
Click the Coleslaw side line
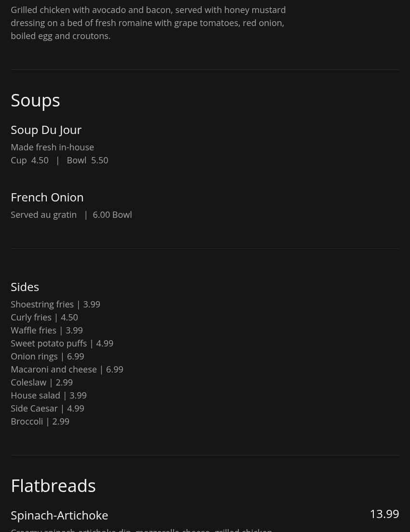point(41,383)
